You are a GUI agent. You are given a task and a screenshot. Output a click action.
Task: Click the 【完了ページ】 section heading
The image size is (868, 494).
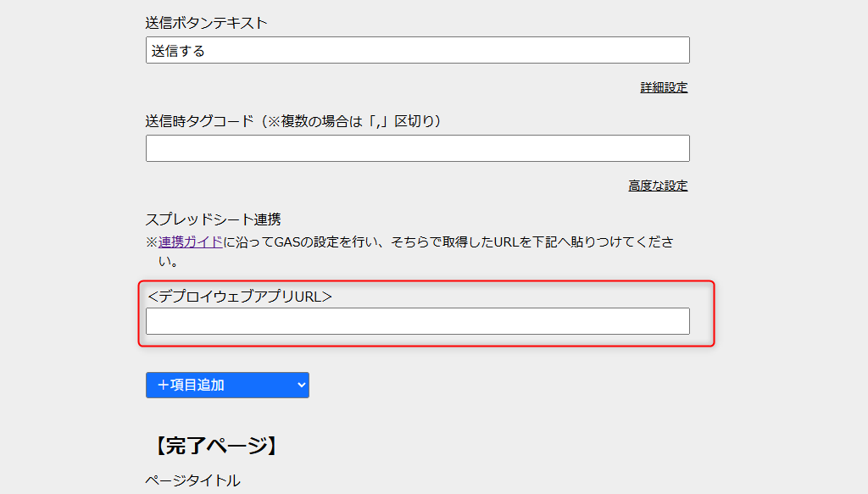click(216, 446)
